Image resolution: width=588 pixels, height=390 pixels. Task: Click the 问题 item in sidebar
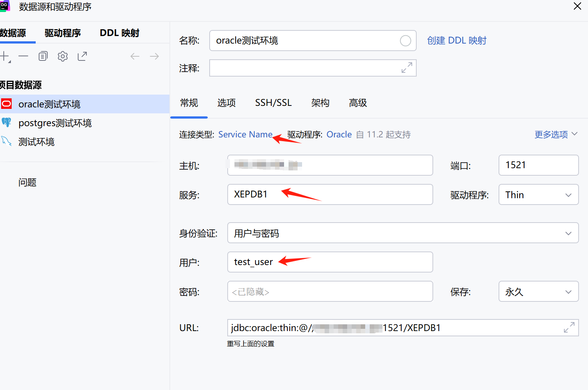tap(27, 182)
